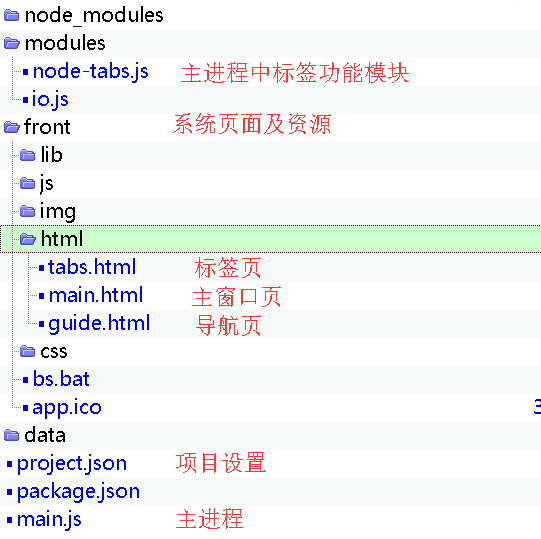The image size is (541, 539).
Task: Click the js folder icon
Action: pos(27,183)
